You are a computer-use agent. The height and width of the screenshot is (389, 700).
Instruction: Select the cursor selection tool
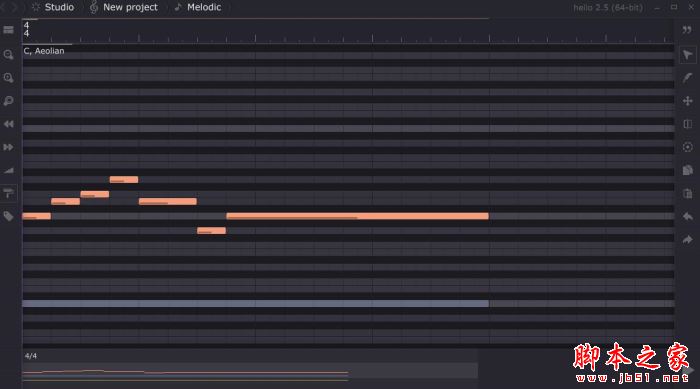[x=688, y=55]
